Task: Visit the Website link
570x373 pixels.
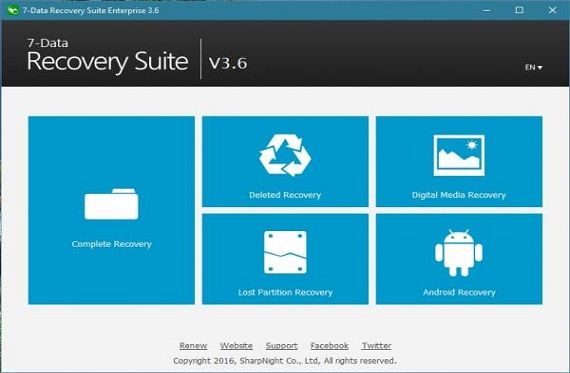Action: (236, 346)
